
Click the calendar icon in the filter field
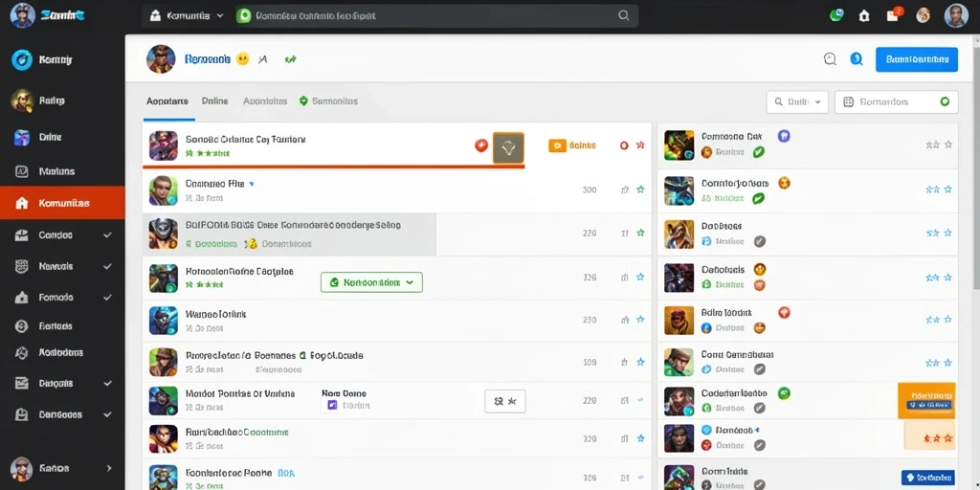pos(848,101)
